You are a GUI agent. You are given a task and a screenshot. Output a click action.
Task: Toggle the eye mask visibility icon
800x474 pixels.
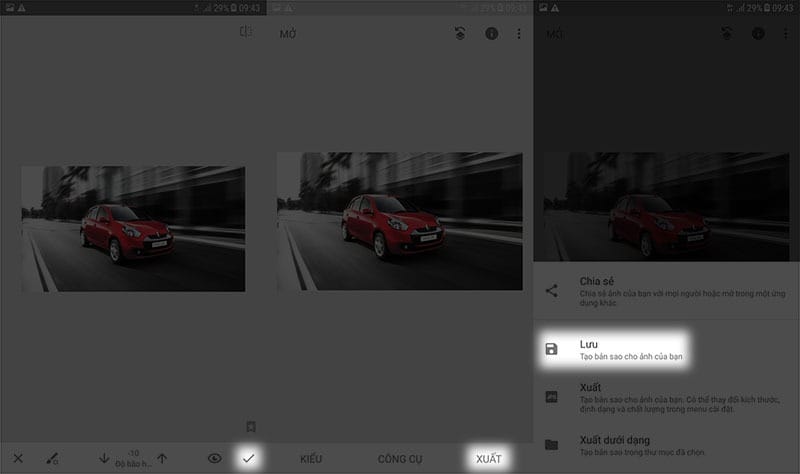click(215, 458)
